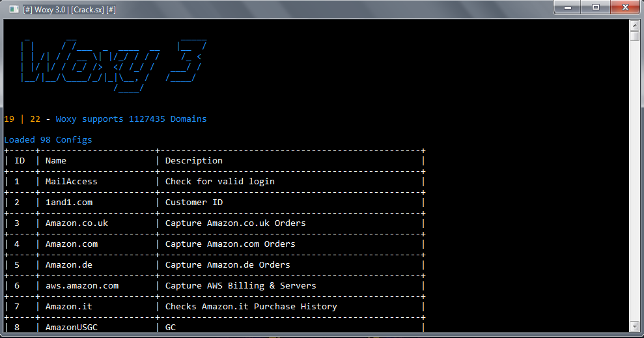Click "Capture AWS Billing & Servers" description
This screenshot has height=338, width=644.
[x=241, y=286]
